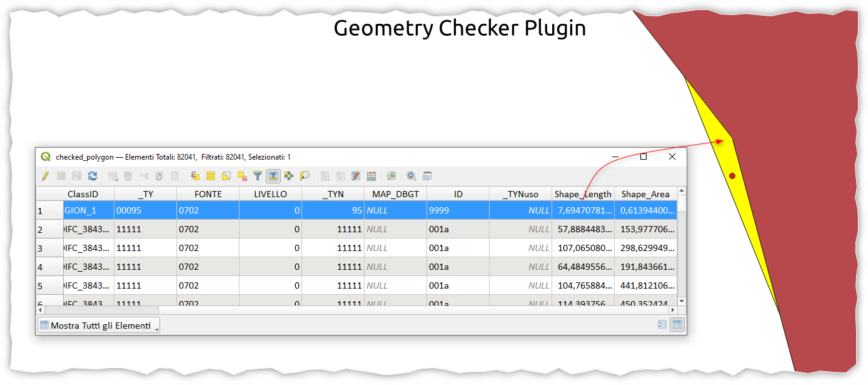
Task: Deselect all features
Action: [242, 177]
